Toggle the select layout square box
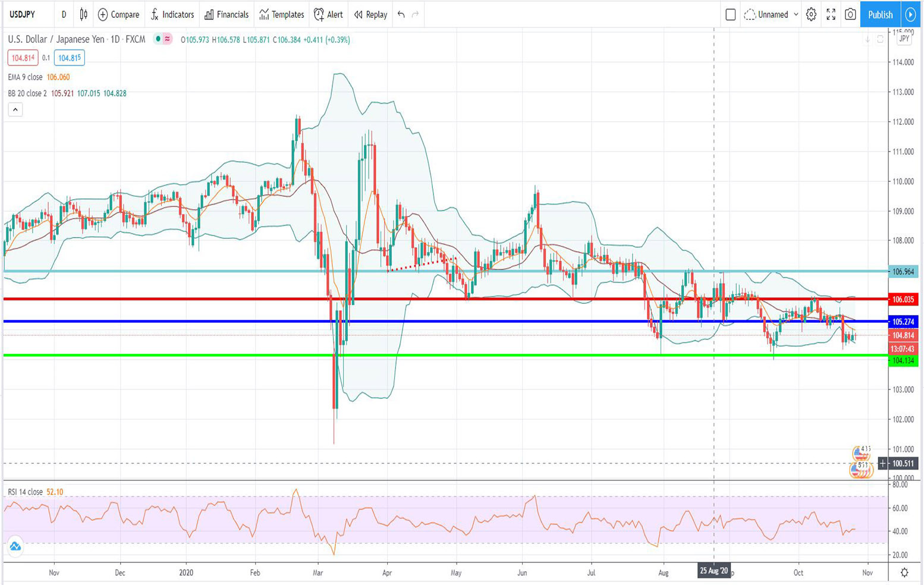Viewport: 924px width, 585px height. click(x=731, y=14)
